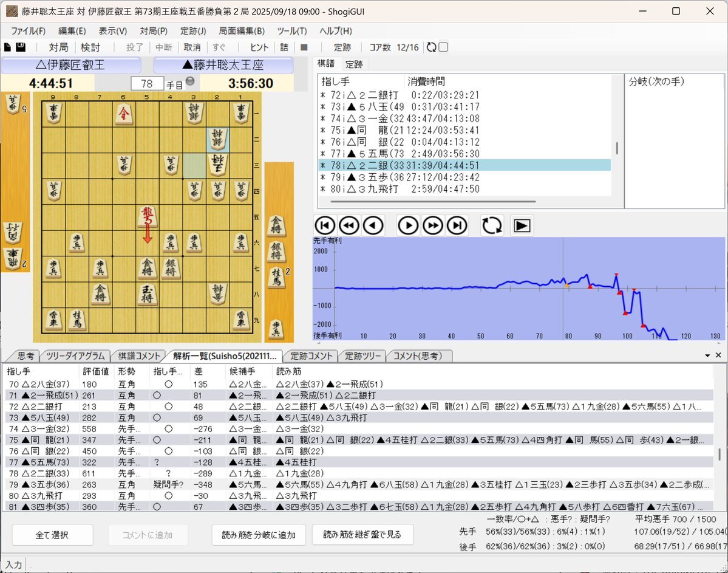728x573 pixels.
Task: Jump to the first move of the game
Action: pyautogui.click(x=325, y=226)
